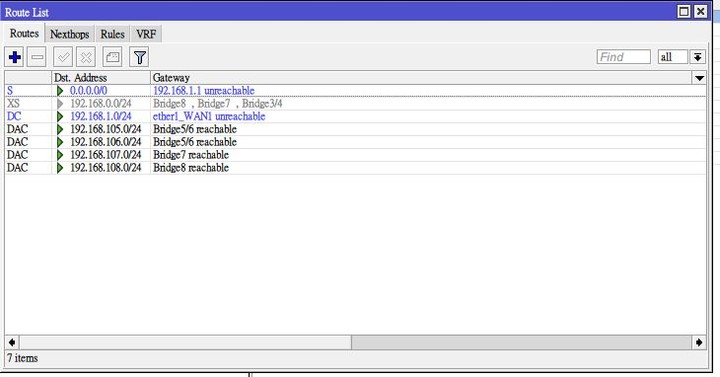This screenshot has height=377, width=720.
Task: Click arrow icon of 192.168.1.0/24 route
Action: coord(60,117)
